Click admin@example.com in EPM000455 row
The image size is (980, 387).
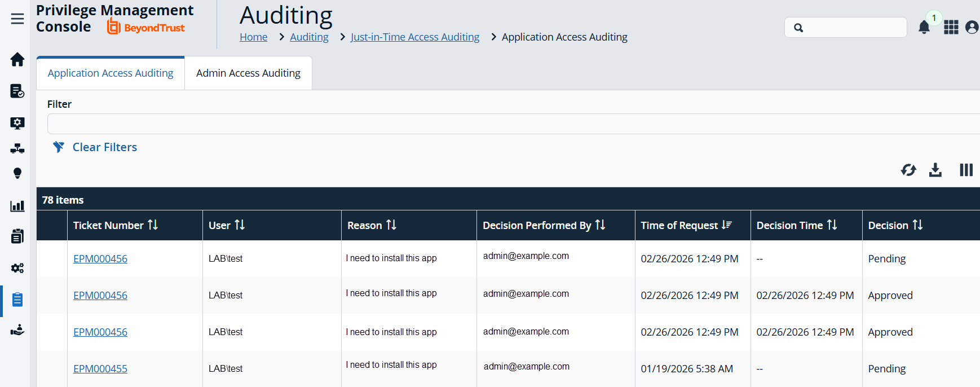[x=527, y=367]
